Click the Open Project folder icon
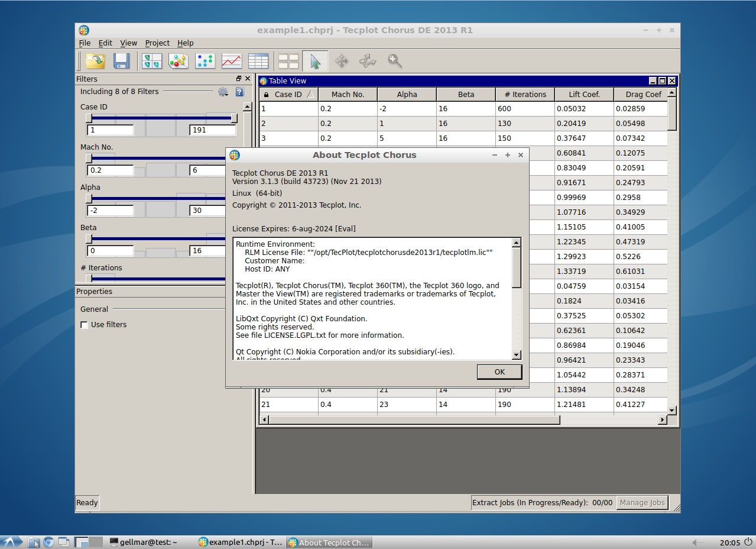Screen dimensions: 756x549 tap(95, 61)
